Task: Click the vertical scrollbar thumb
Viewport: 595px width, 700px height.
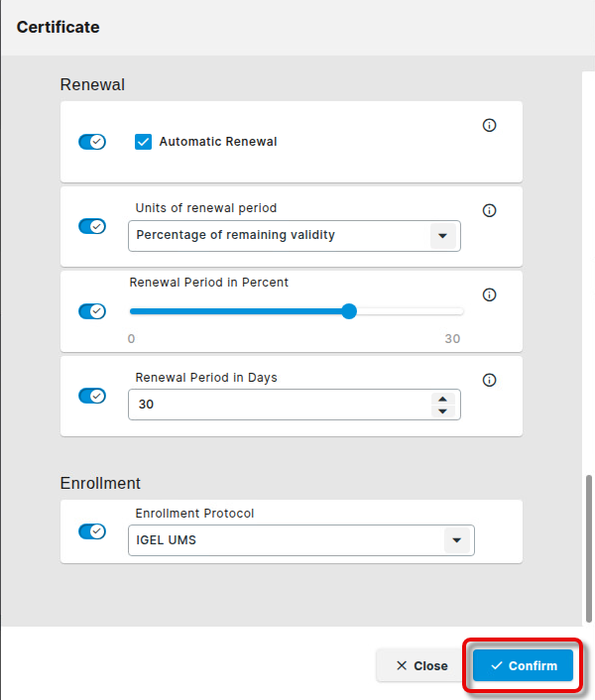Action: pos(588,545)
